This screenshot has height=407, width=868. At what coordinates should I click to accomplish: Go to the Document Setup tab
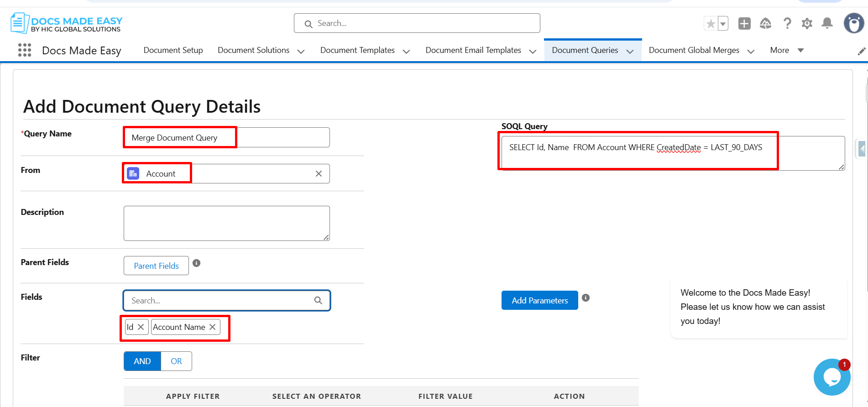pyautogui.click(x=173, y=50)
